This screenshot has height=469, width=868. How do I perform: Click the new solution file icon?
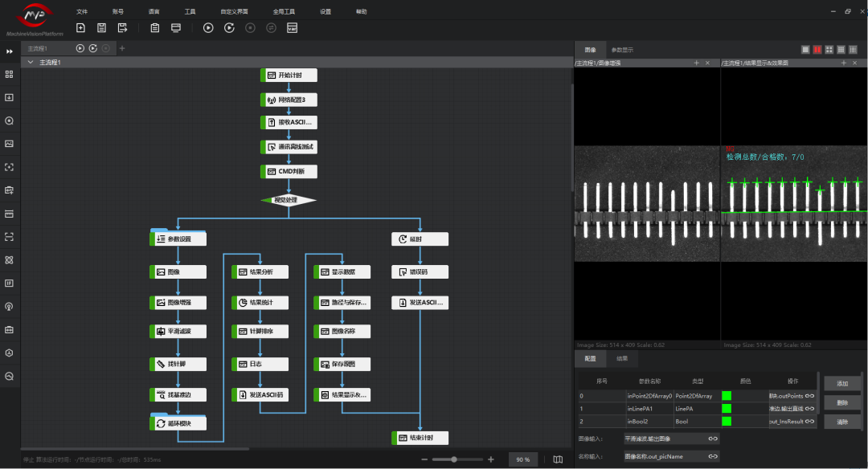point(80,28)
